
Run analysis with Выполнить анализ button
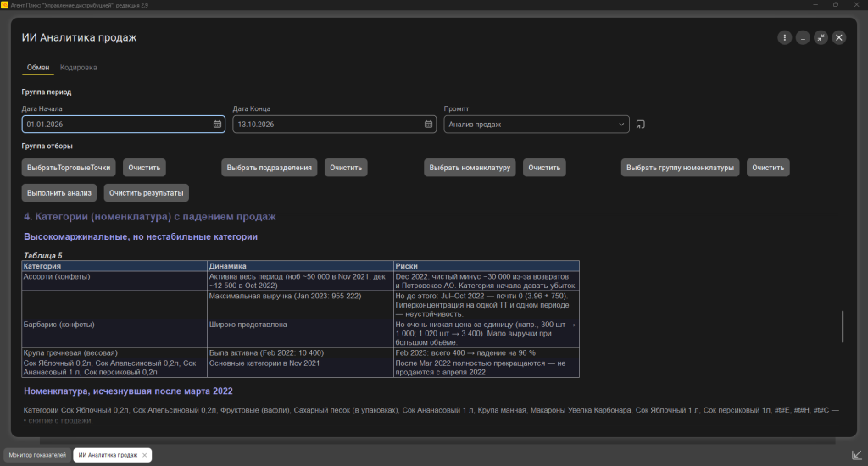pos(59,193)
